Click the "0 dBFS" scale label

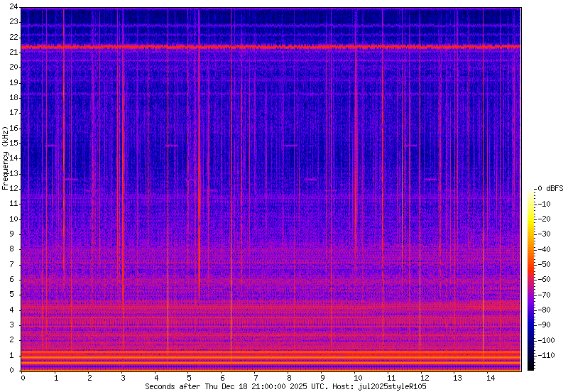pos(550,189)
